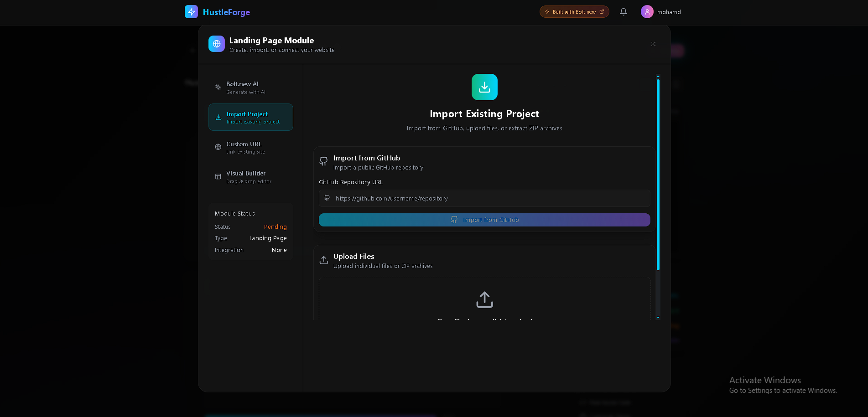Click the GitHub icon inside the URL field
Image resolution: width=868 pixels, height=417 pixels.
pos(327,198)
